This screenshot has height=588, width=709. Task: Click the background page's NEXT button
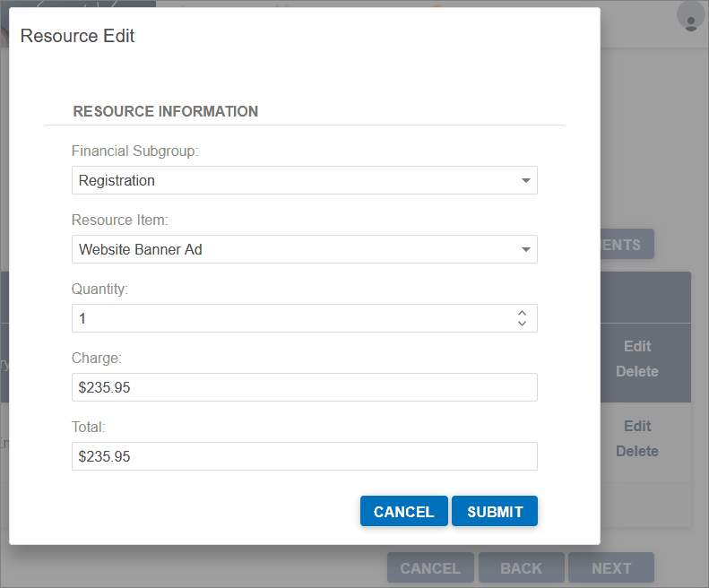coord(611,568)
